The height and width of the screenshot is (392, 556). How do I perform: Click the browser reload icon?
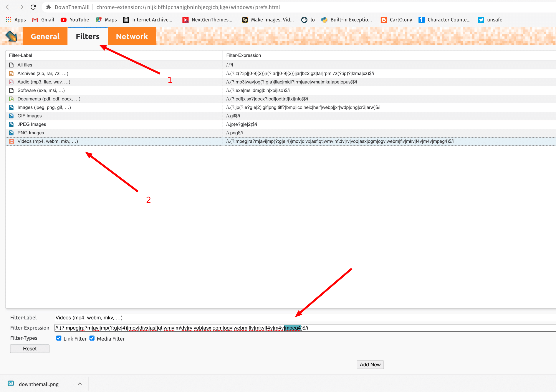coord(33,7)
